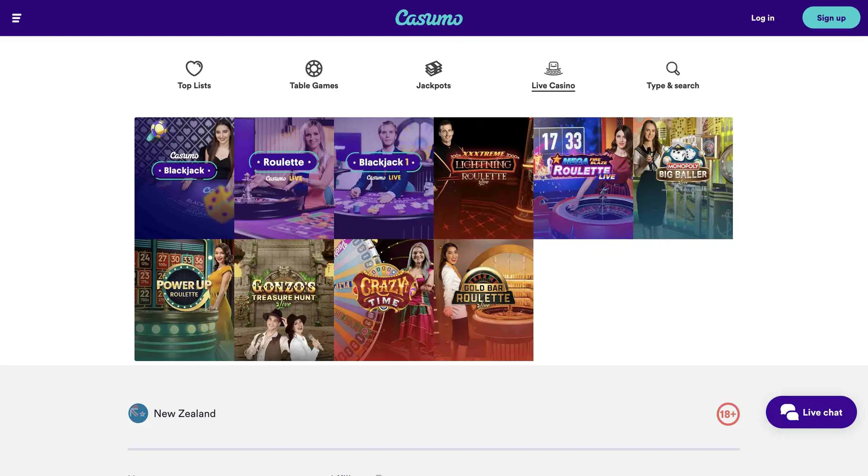Open Gonzo's Treasure Hunt Live
This screenshot has width=868, height=476.
(283, 300)
